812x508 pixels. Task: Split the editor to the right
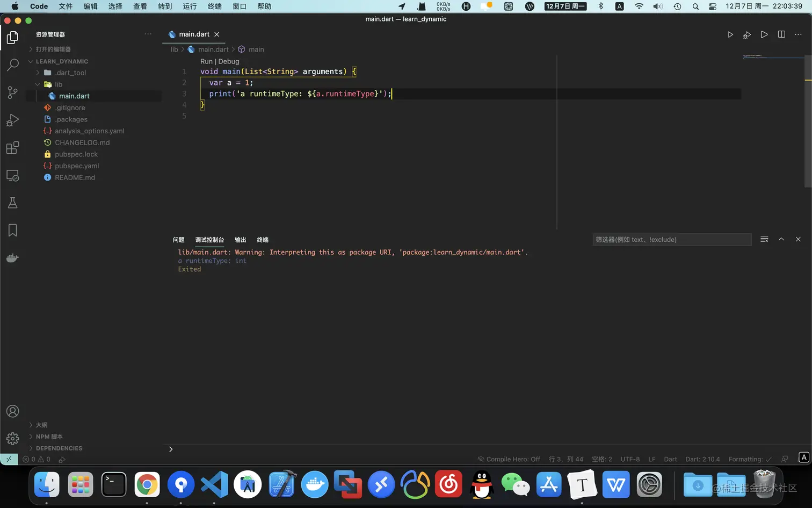[781, 34]
